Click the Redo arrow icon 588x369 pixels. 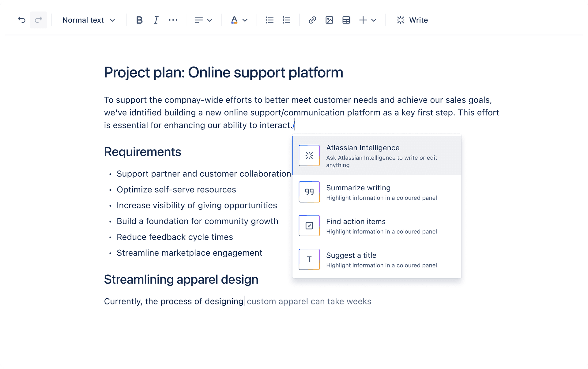click(39, 20)
